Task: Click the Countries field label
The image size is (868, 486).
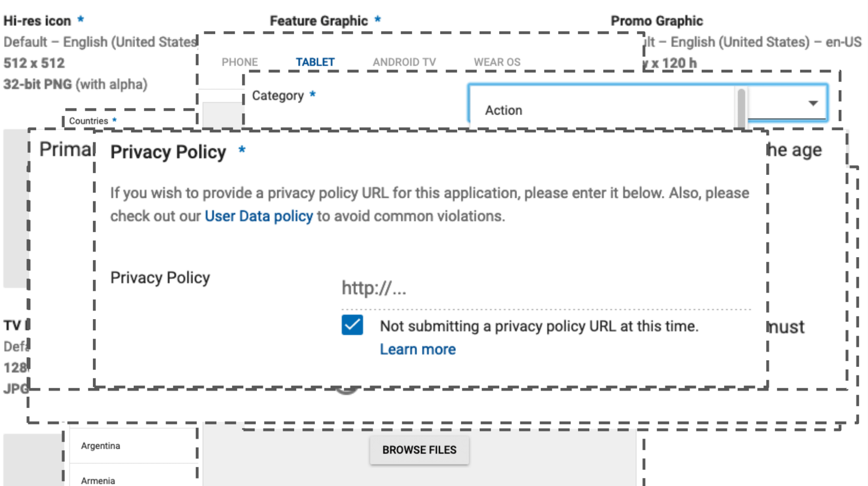Action: click(88, 121)
